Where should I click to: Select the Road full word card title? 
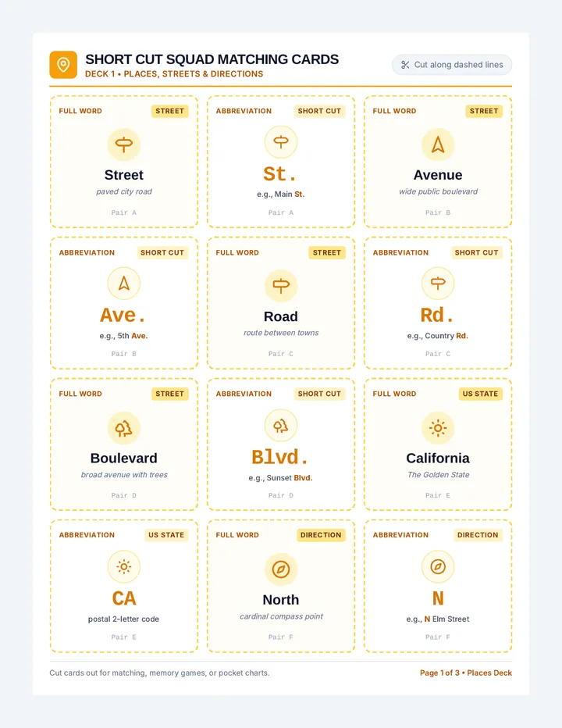pyautogui.click(x=281, y=316)
